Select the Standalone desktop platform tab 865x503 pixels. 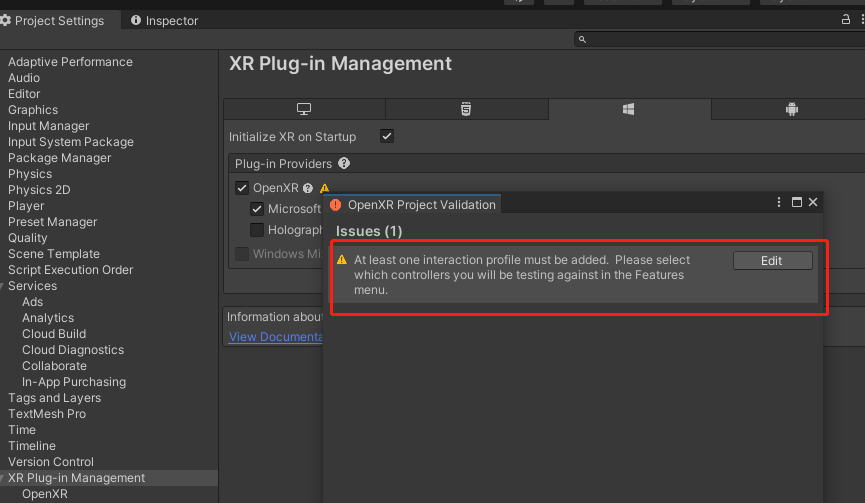pyautogui.click(x=304, y=109)
